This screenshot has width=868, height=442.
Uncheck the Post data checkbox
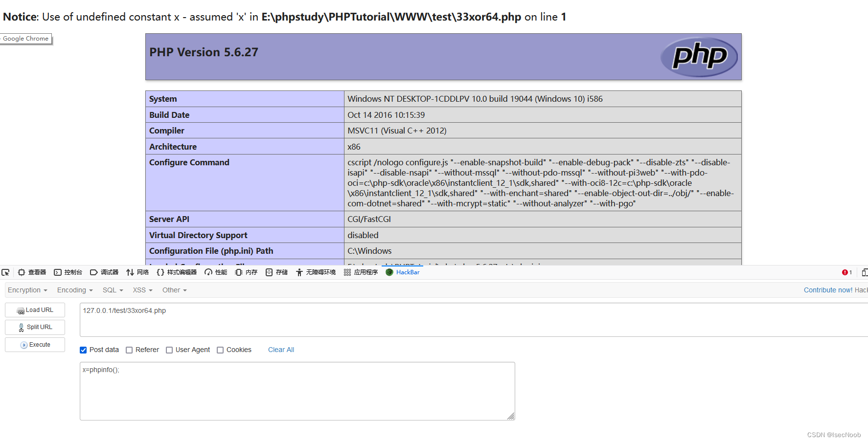pyautogui.click(x=83, y=350)
